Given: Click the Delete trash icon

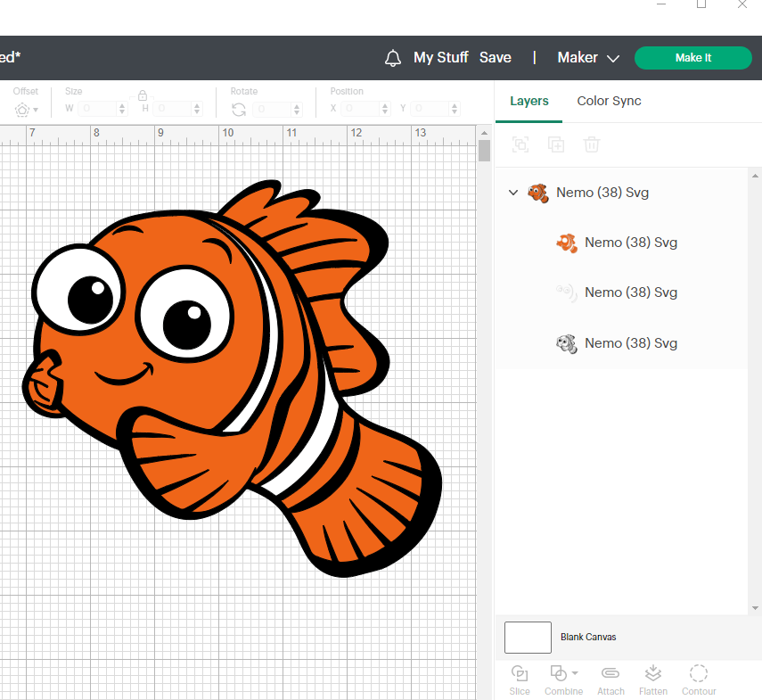Looking at the screenshot, I should pos(592,144).
